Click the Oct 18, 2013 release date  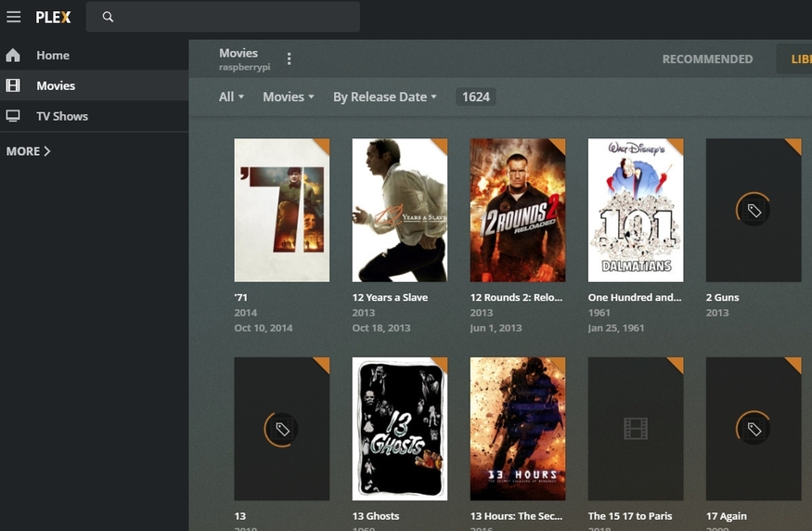381,328
